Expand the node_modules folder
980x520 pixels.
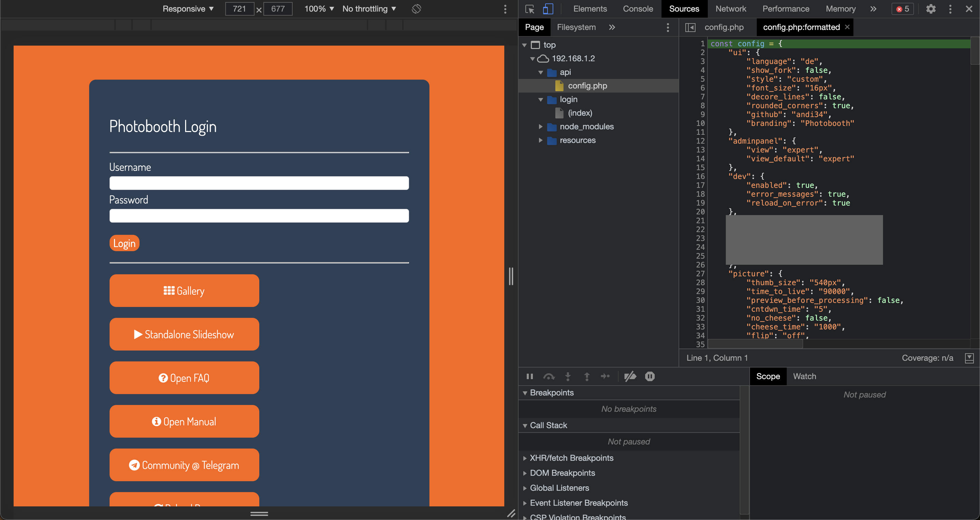541,127
